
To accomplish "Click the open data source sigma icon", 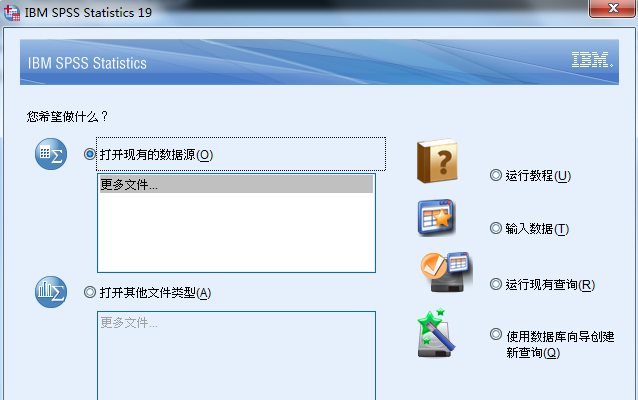I will click(x=51, y=154).
